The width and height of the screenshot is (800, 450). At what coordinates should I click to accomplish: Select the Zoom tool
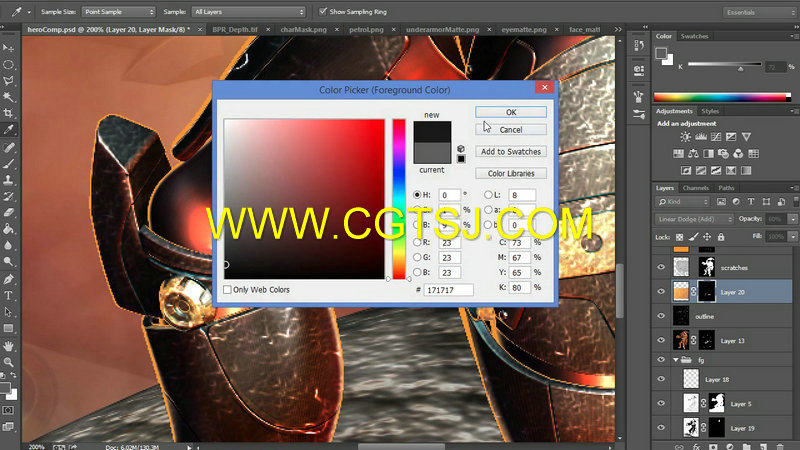(8, 362)
